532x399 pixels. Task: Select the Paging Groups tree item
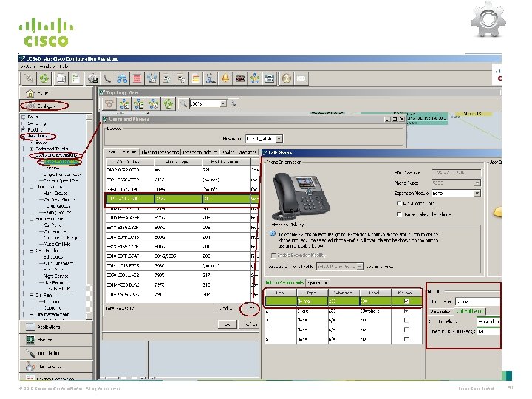58,212
